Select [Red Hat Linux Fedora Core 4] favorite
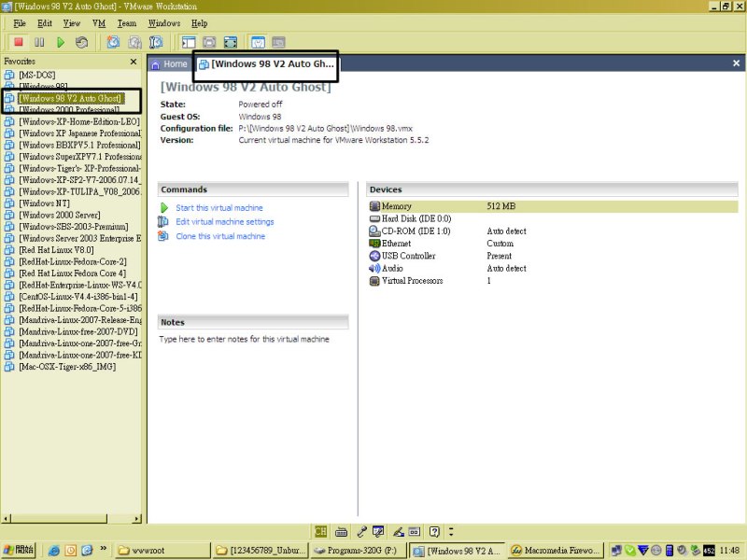The image size is (747, 560). coord(73,273)
